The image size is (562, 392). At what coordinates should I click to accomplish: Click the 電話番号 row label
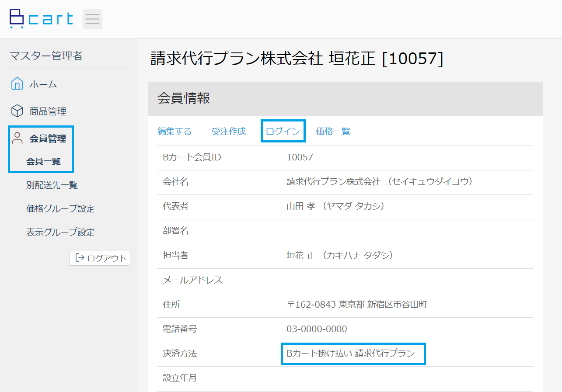click(x=180, y=329)
